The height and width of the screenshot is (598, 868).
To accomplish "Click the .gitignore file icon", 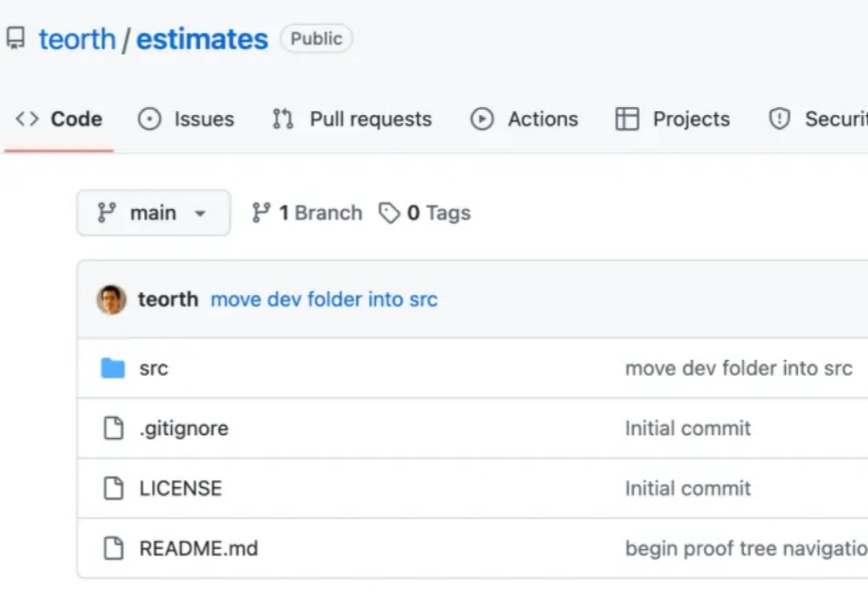I will click(113, 428).
